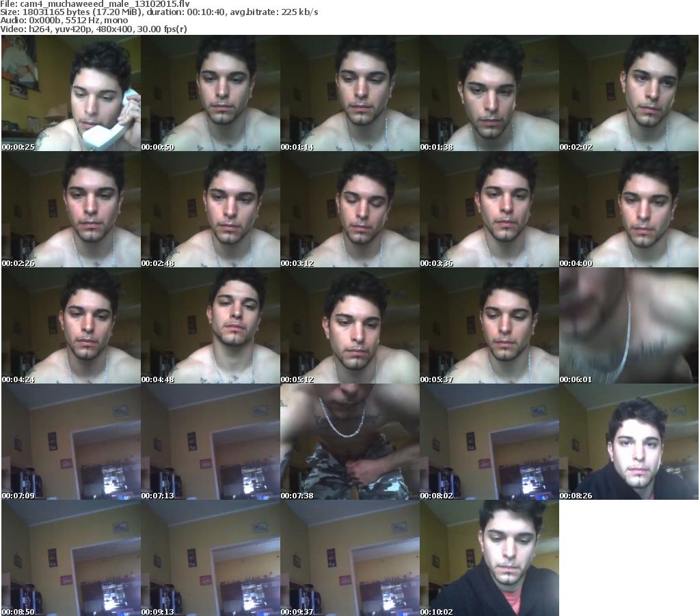Image resolution: width=700 pixels, height=616 pixels.
Task: Pick the 00:04:24 frame
Action: click(71, 325)
